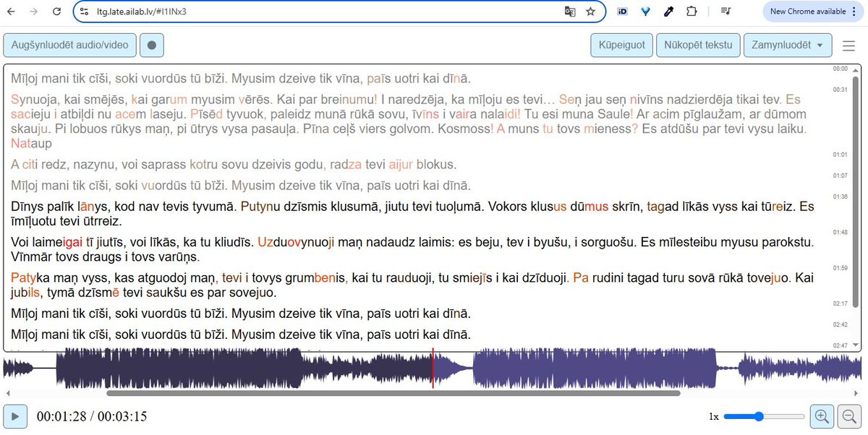Click the 00:01:28 / 00:03:15 time display
The height and width of the screenshot is (435, 868).
coord(92,416)
